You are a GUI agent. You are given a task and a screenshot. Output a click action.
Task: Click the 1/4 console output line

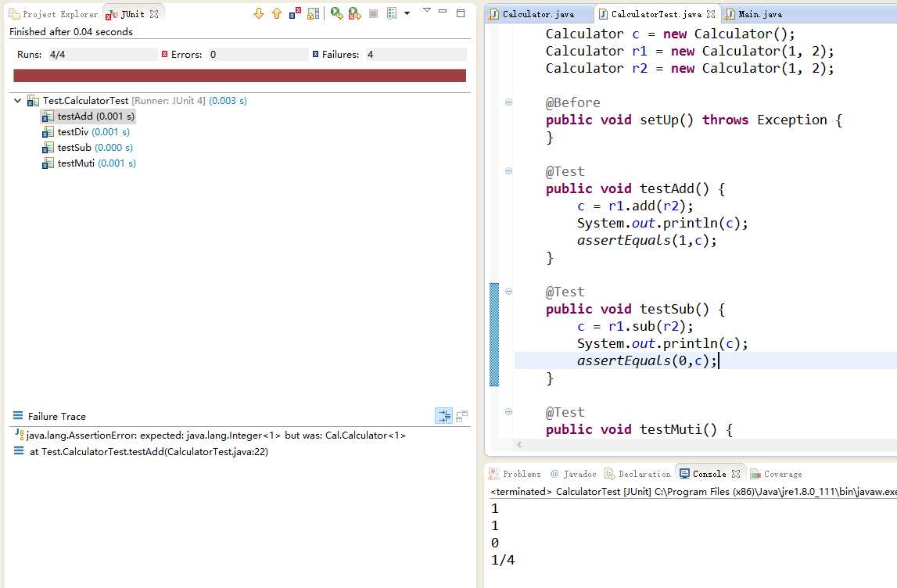503,561
